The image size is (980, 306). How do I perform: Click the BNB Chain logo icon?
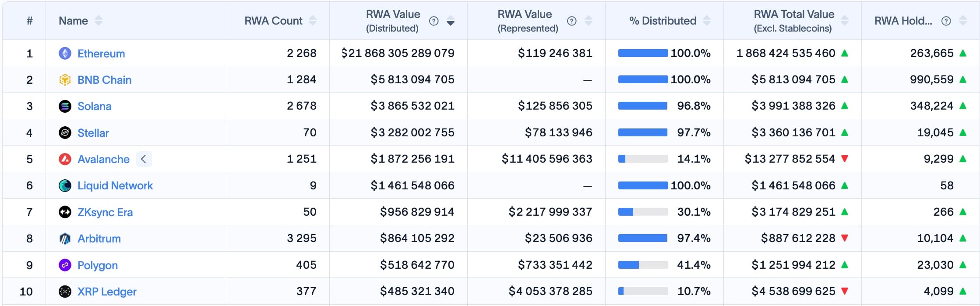(x=65, y=80)
